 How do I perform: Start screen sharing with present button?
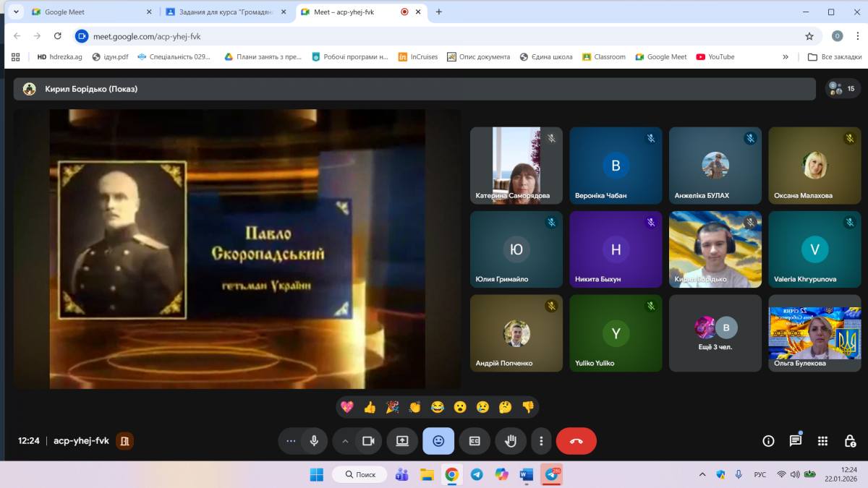coord(402,441)
